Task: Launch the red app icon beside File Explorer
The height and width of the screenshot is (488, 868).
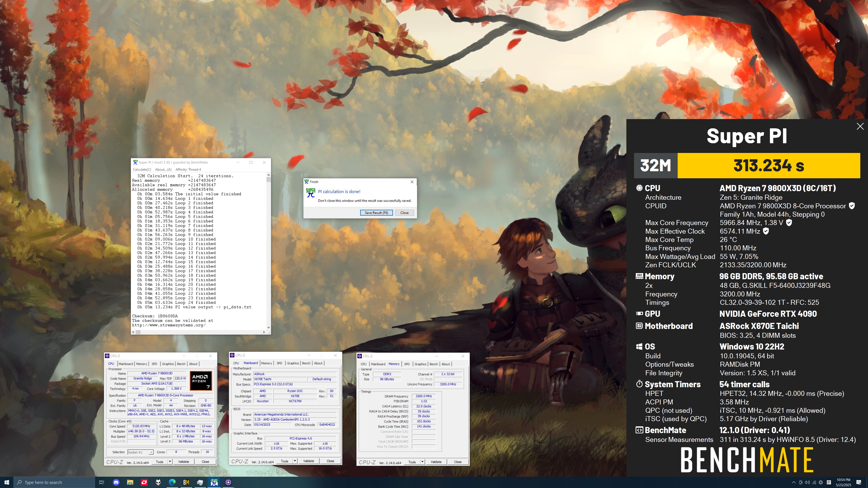Action: [144, 482]
